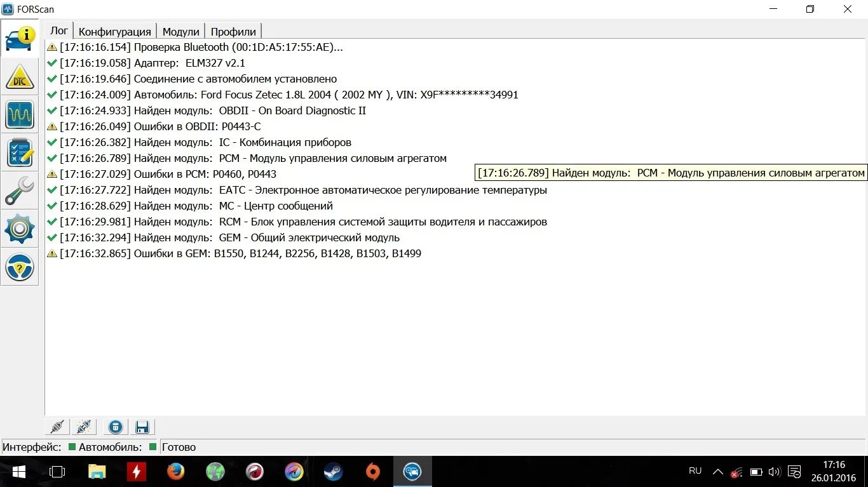The image size is (868, 487).
Task: Open the settings gear section
Action: tap(20, 229)
